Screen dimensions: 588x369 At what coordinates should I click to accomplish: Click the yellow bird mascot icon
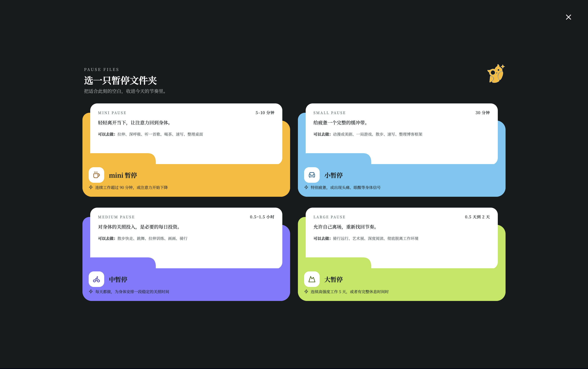pyautogui.click(x=496, y=73)
